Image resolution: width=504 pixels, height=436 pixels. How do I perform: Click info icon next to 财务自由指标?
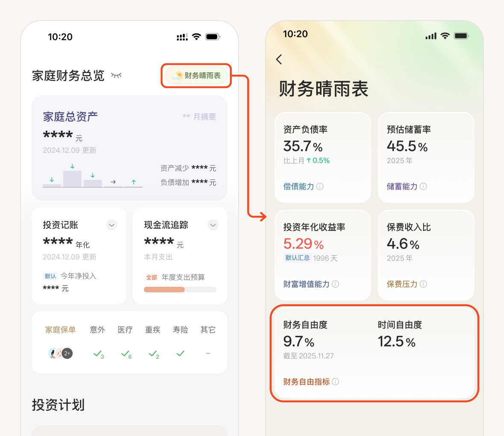pos(336,382)
